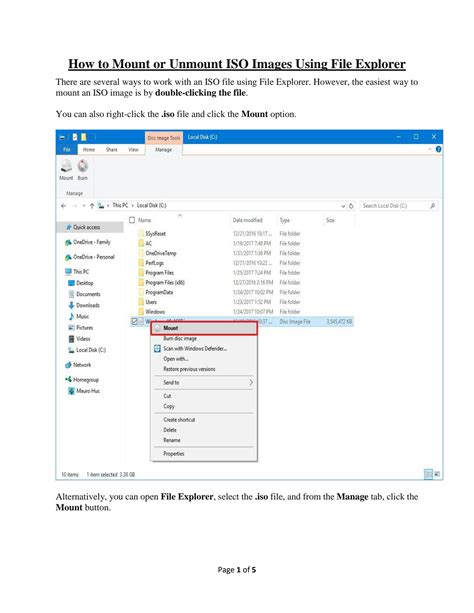Open Music in the navigation pane
The width and height of the screenshot is (474, 613).
click(x=79, y=317)
